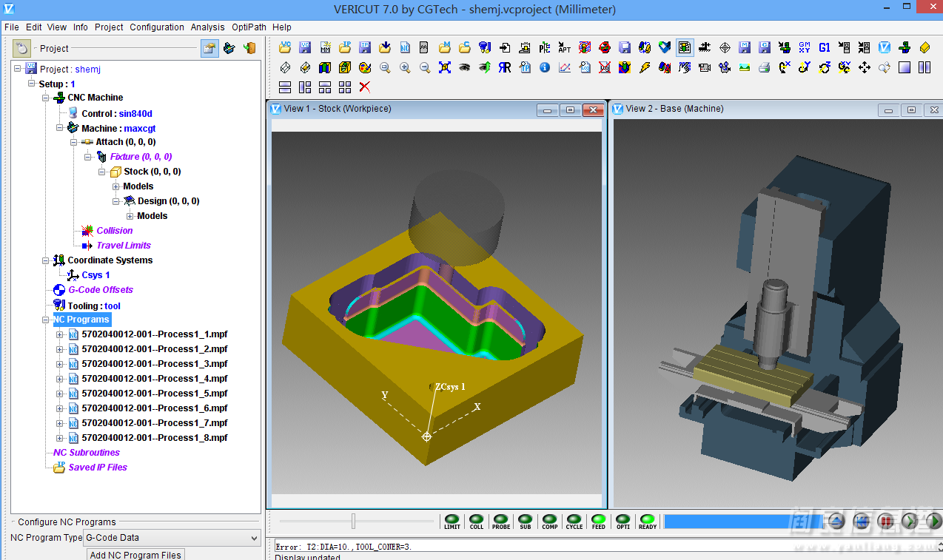Click the error message log line
Viewport: 943px width, 560px height.
tap(343, 547)
